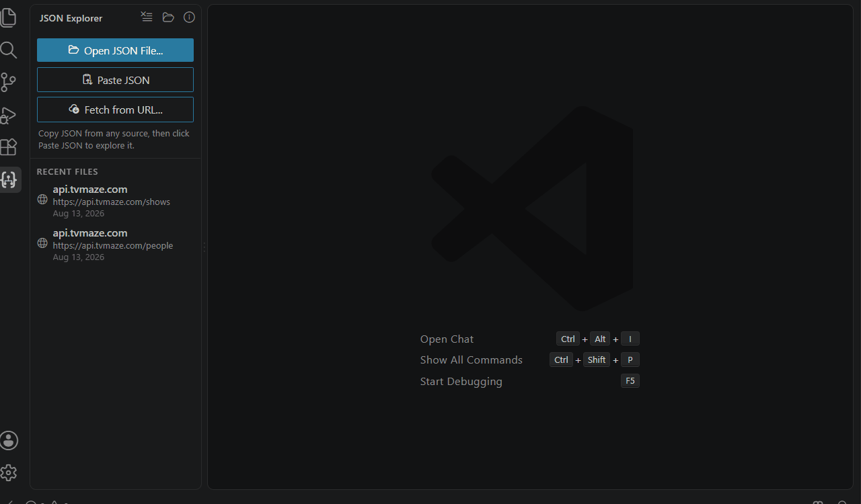Click the globe icon beside the shows URL
This screenshot has height=504, width=861.
(x=42, y=200)
